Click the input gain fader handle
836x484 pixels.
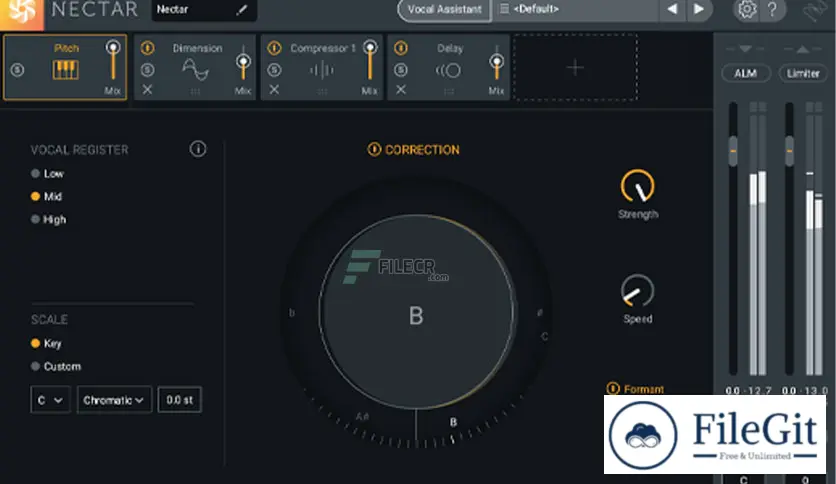[x=733, y=151]
